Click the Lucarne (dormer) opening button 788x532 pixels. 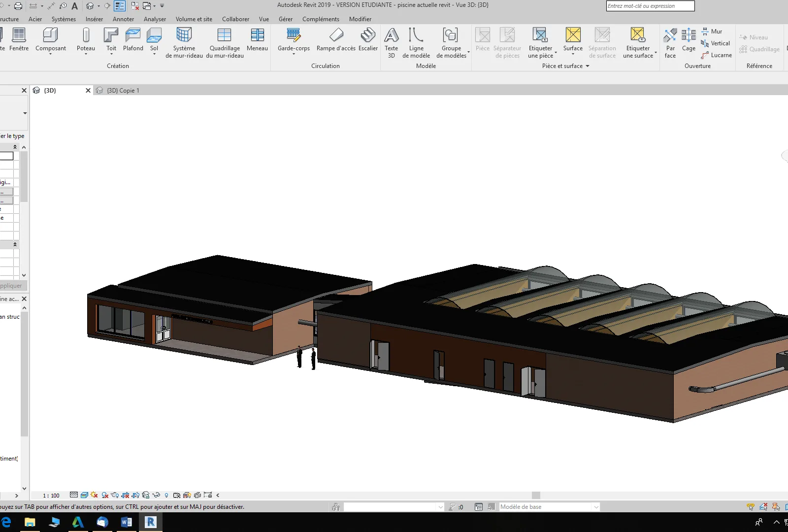point(716,55)
